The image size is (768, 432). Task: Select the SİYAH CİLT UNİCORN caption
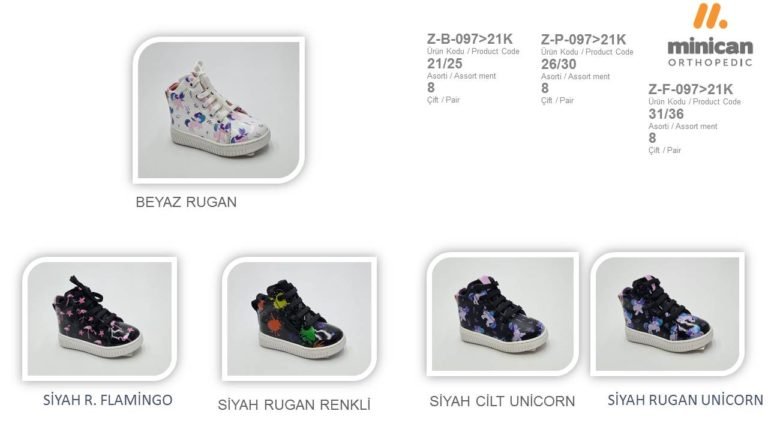[x=502, y=401]
